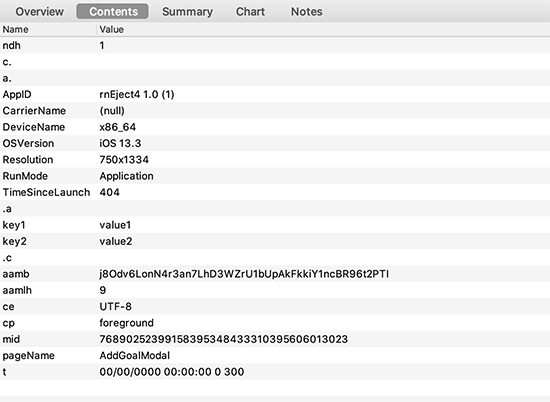Select the Contents tab

113,12
